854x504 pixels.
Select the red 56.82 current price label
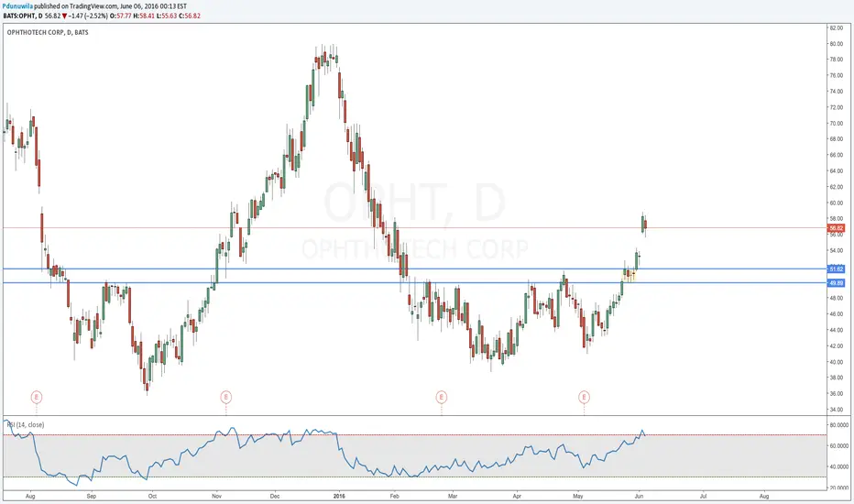836,228
